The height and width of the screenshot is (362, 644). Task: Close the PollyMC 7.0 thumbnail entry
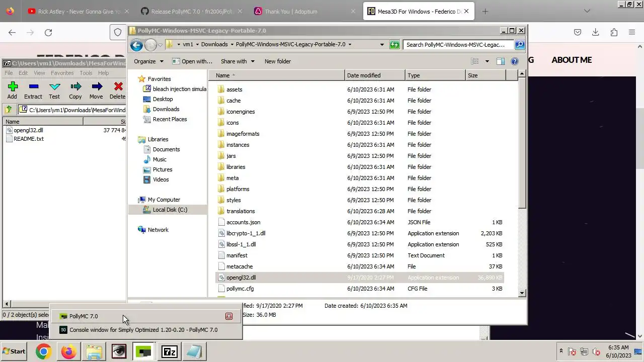(229, 316)
